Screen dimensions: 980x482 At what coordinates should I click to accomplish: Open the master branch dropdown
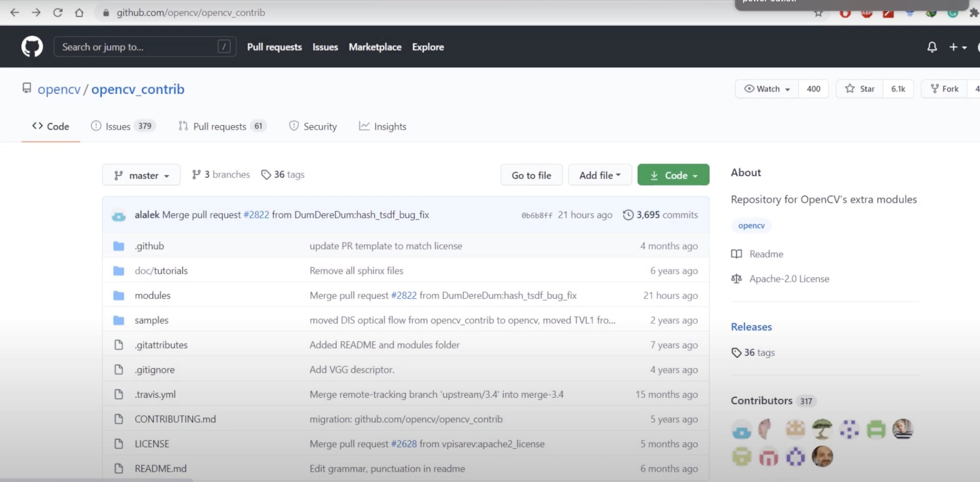click(141, 175)
